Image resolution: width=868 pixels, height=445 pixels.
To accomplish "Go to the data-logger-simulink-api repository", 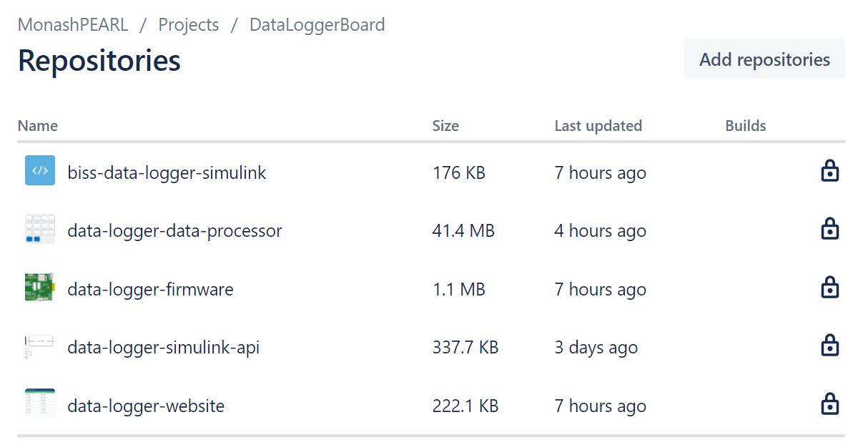I will [x=163, y=348].
